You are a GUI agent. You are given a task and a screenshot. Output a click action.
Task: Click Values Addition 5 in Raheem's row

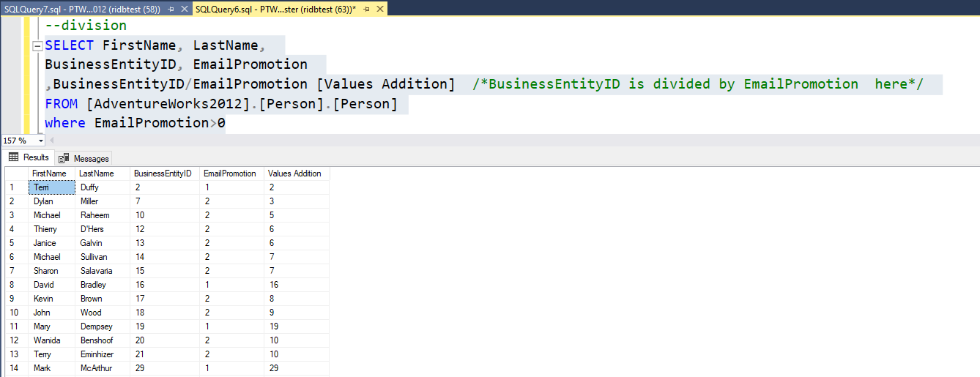(x=297, y=215)
